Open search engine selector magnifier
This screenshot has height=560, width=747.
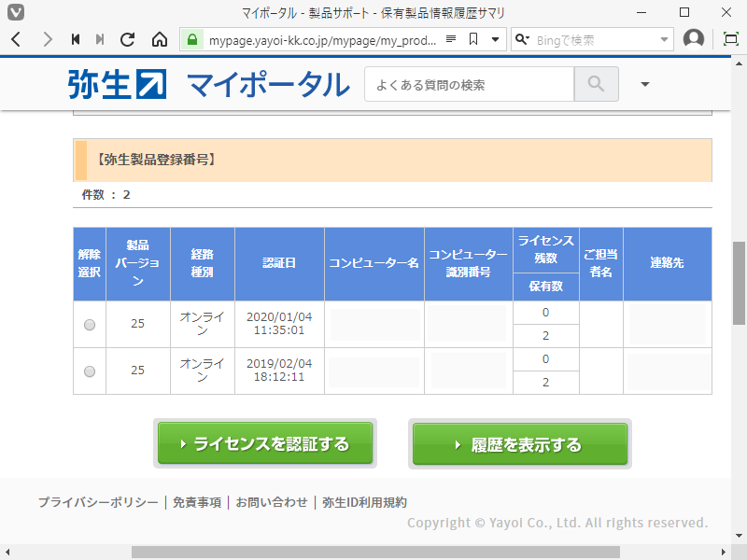pyautogui.click(x=523, y=39)
